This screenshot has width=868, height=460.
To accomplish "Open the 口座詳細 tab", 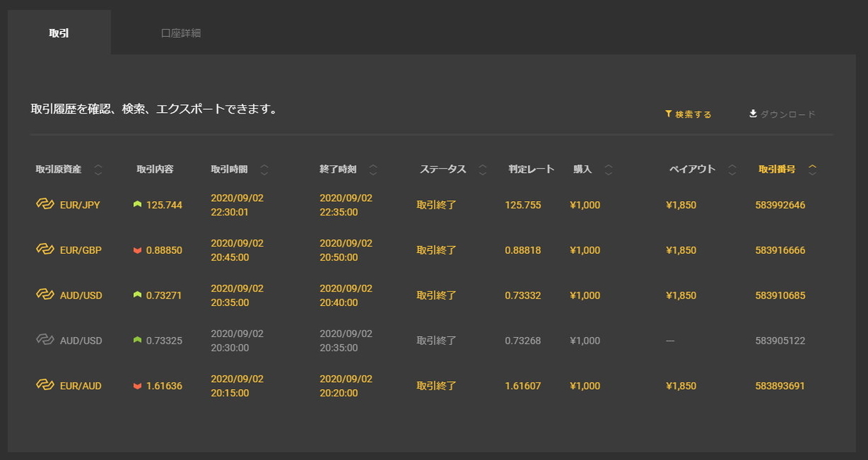I will click(x=181, y=33).
